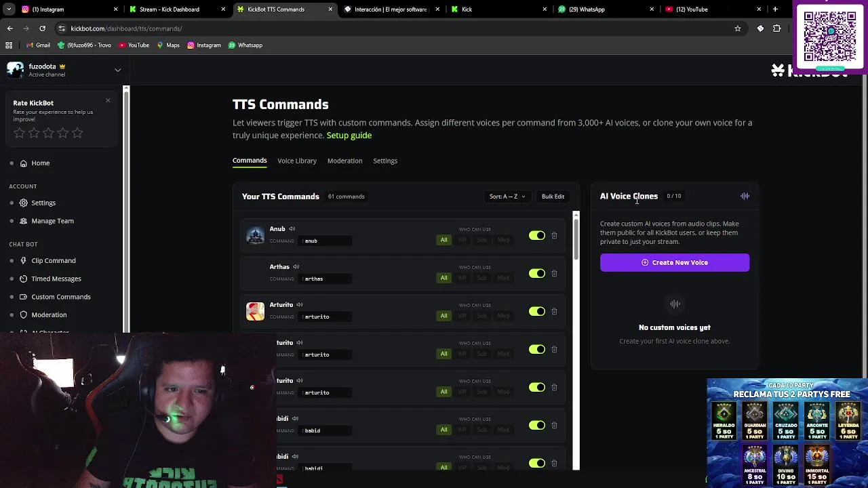868x488 pixels.
Task: Delete the Anub command with trash icon
Action: pos(554,236)
